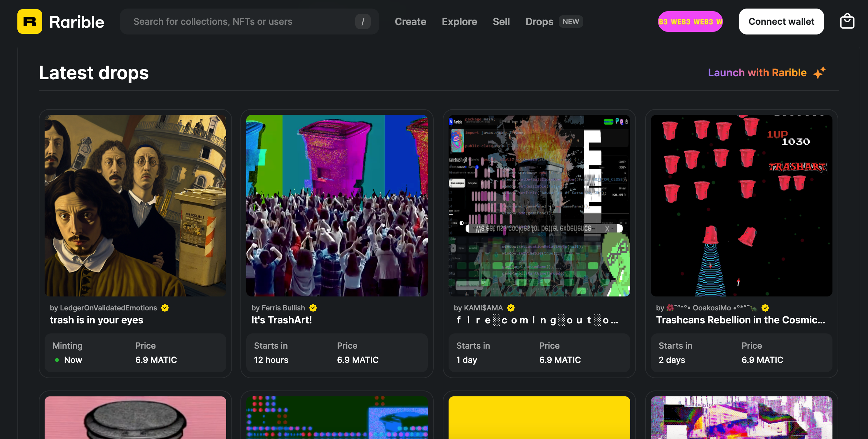Click the Connect wallet button

[781, 21]
